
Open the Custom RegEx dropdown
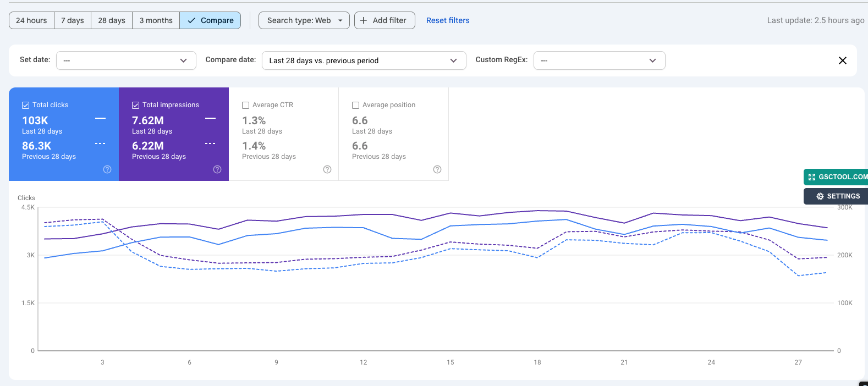pyautogui.click(x=599, y=60)
